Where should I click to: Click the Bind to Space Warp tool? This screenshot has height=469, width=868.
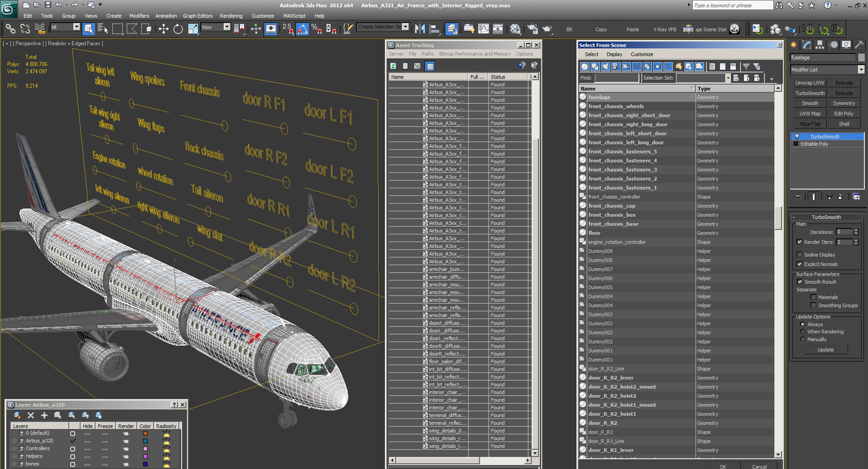[x=40, y=28]
